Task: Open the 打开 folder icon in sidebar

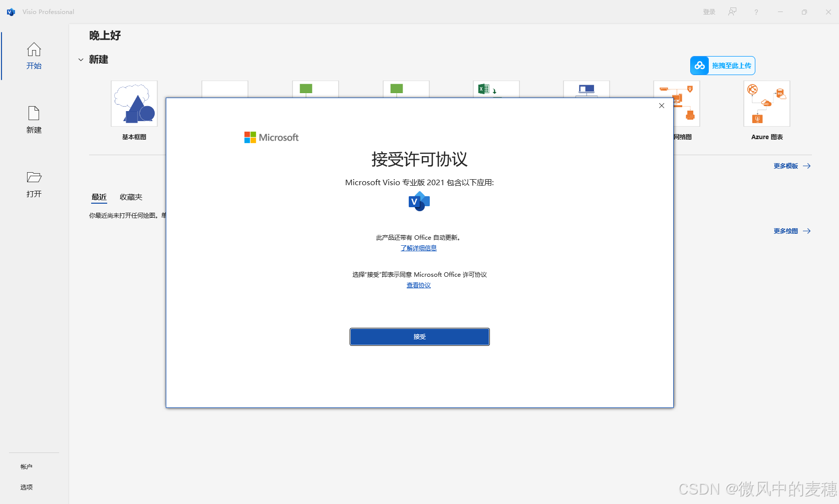Action: pos(34,178)
